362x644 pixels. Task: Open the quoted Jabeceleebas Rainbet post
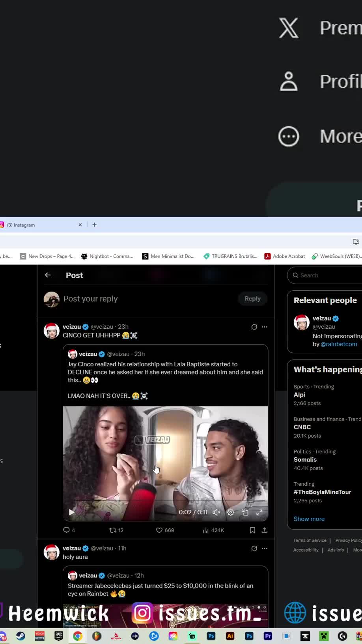tap(166, 597)
